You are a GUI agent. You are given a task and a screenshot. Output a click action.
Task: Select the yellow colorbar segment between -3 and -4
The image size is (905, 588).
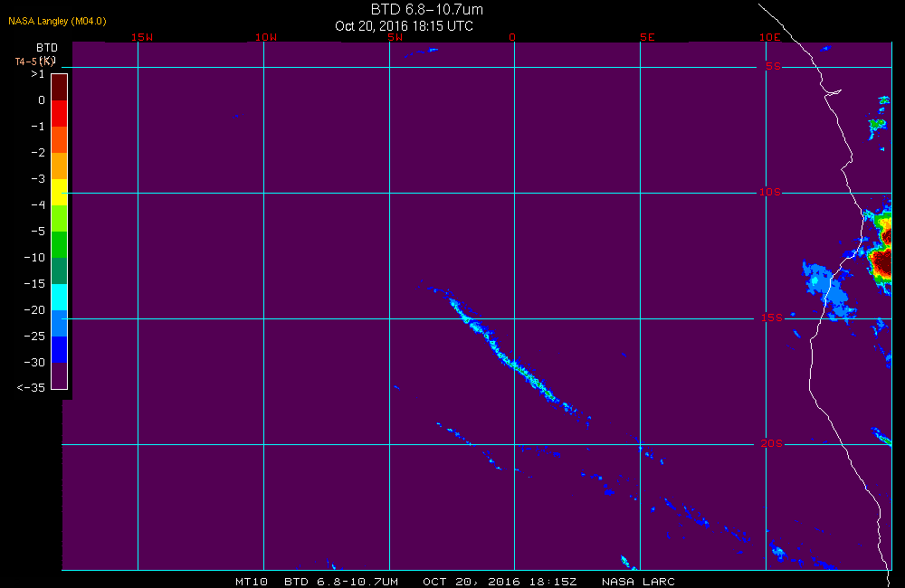60,192
